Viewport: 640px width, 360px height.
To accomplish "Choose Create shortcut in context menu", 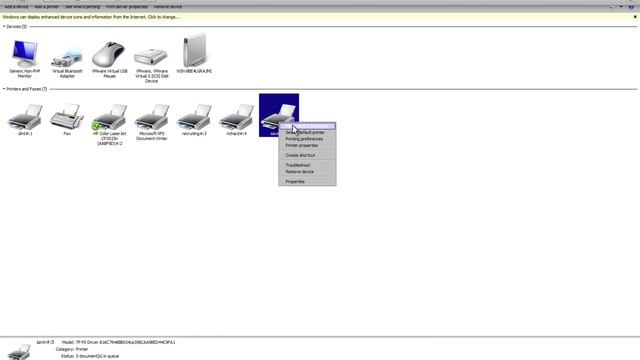I will pyautogui.click(x=307, y=156).
